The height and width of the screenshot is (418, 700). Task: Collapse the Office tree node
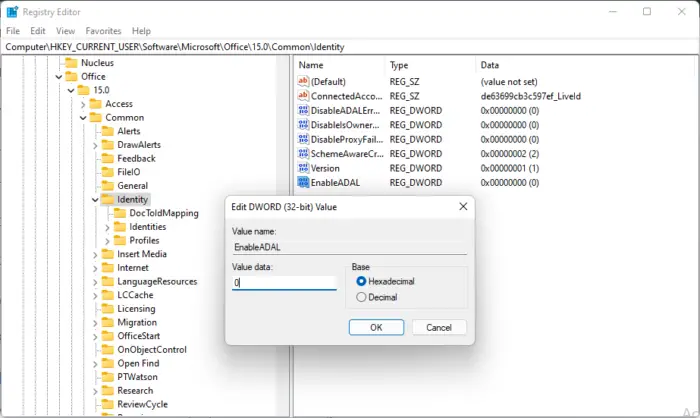point(59,77)
